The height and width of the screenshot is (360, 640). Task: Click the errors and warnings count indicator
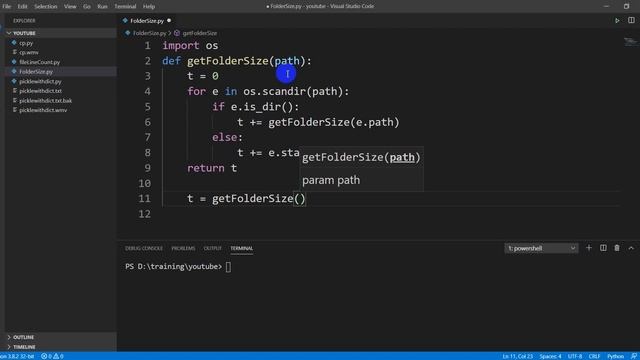tap(52, 356)
